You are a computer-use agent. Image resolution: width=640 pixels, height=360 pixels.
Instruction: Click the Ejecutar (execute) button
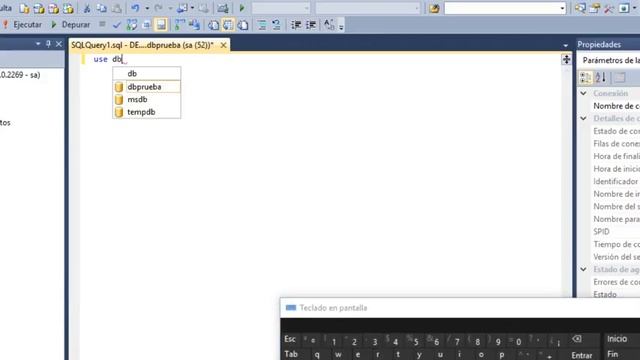click(x=22, y=25)
